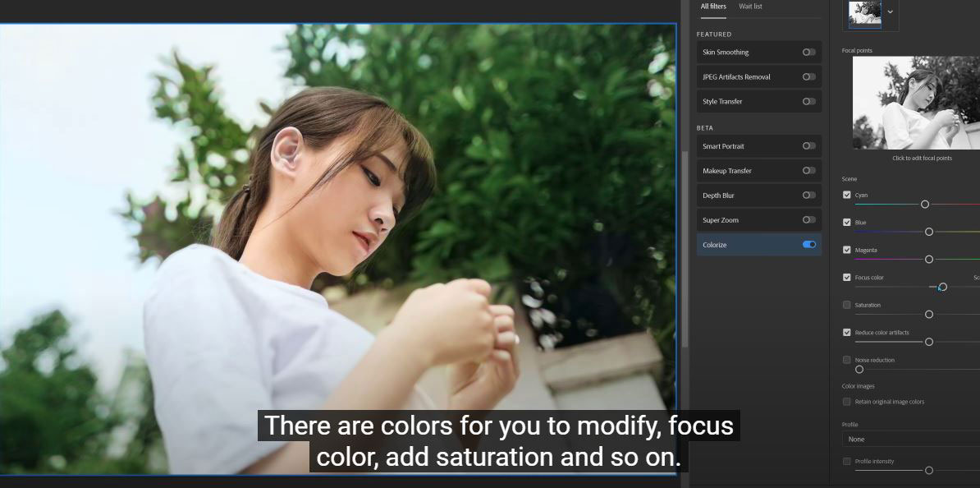Check Retain original image colors

tap(847, 403)
